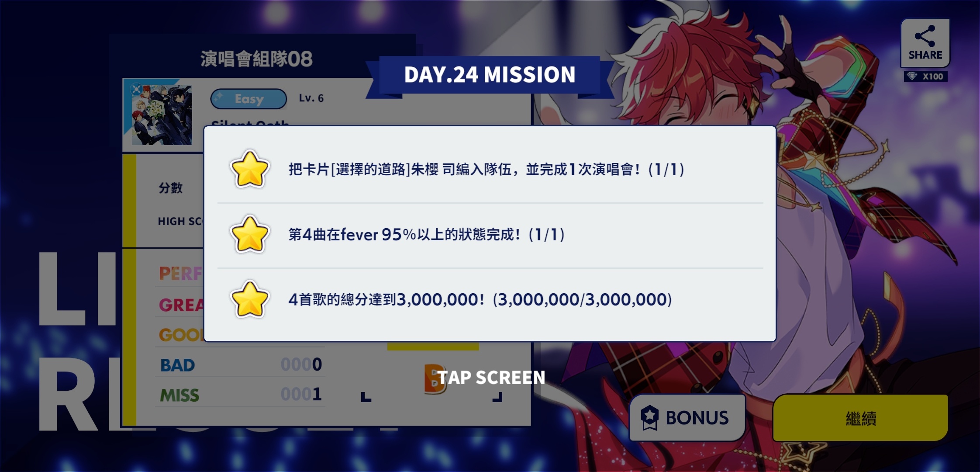Image resolution: width=980 pixels, height=472 pixels.
Task: Select the total score 3,000,000 mission text
Action: pyautogui.click(x=480, y=300)
